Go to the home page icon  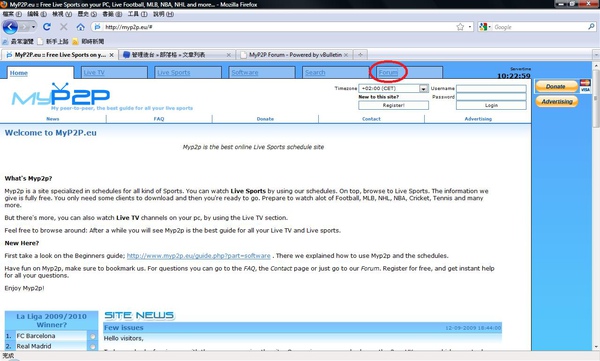coord(80,27)
